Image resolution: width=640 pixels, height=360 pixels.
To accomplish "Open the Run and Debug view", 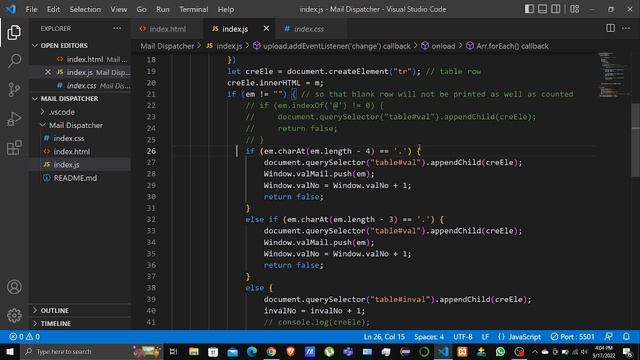I will tap(14, 119).
